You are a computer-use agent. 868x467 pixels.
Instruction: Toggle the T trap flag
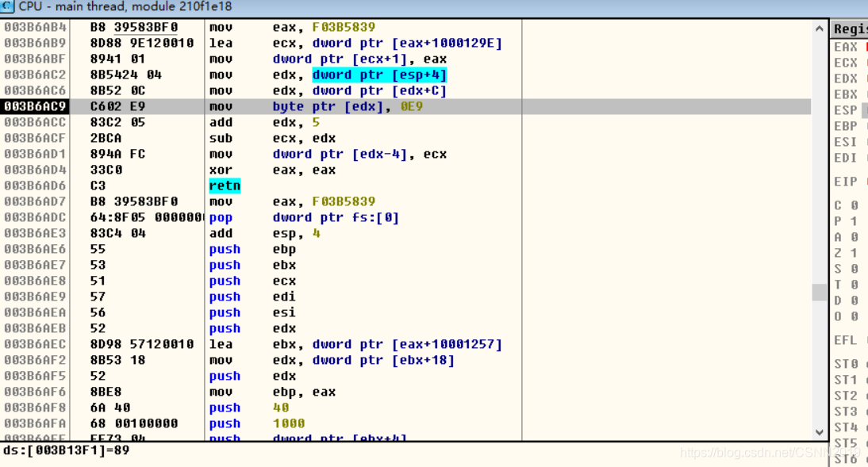847,285
